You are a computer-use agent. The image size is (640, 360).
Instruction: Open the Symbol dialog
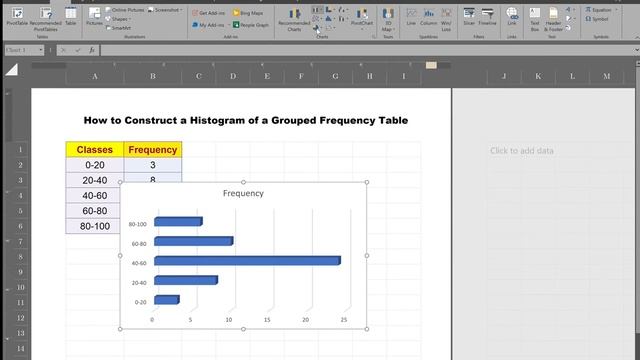597,19
